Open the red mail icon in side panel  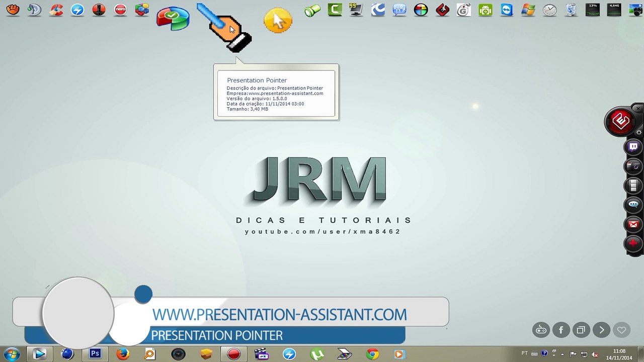click(x=633, y=224)
